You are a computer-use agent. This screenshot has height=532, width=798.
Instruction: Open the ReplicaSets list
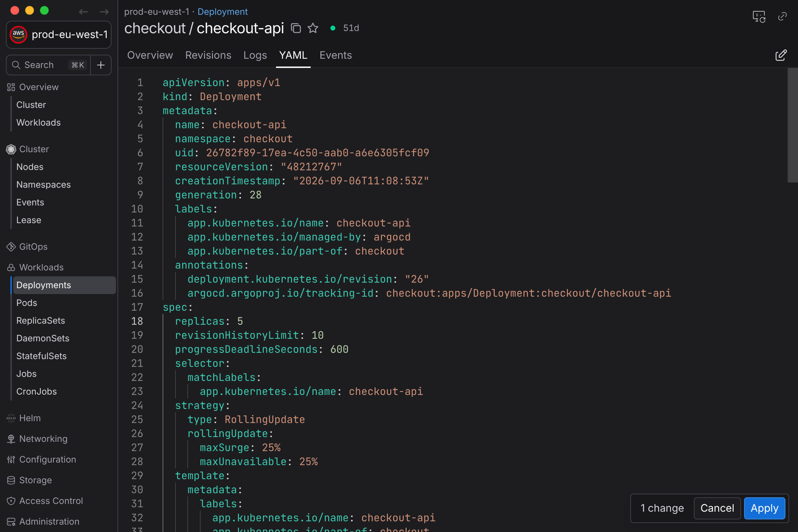41,321
